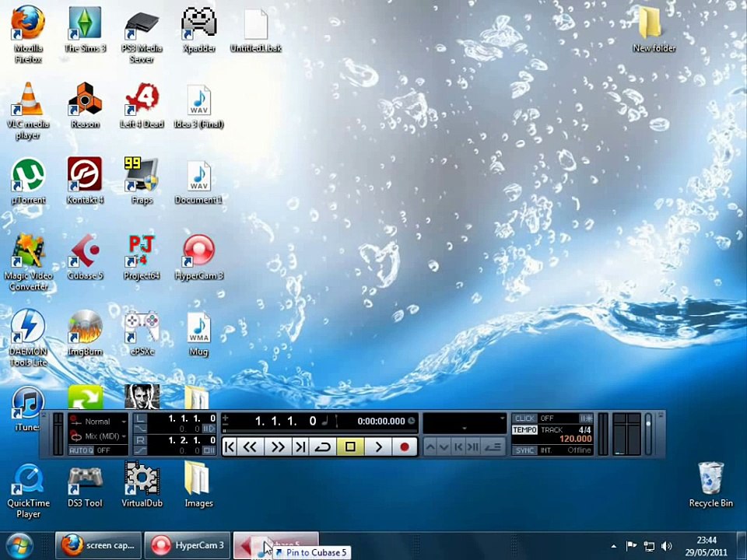Start playback with the Play transport button

[x=379, y=447]
